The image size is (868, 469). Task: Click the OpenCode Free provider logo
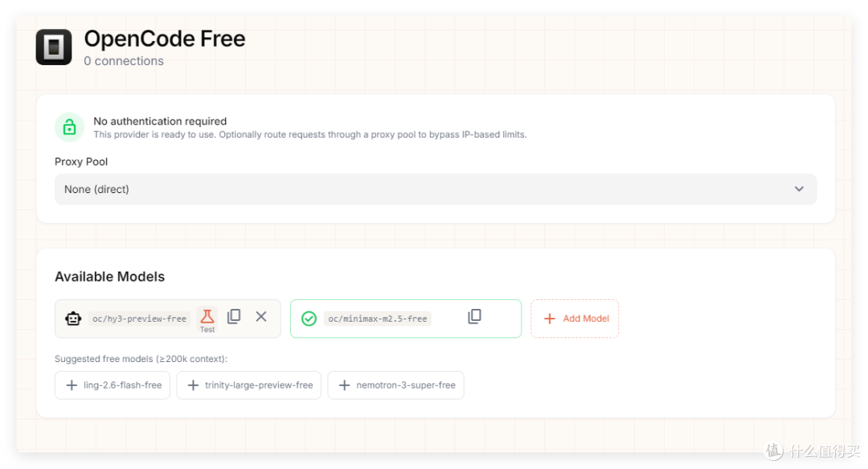pyautogui.click(x=54, y=47)
